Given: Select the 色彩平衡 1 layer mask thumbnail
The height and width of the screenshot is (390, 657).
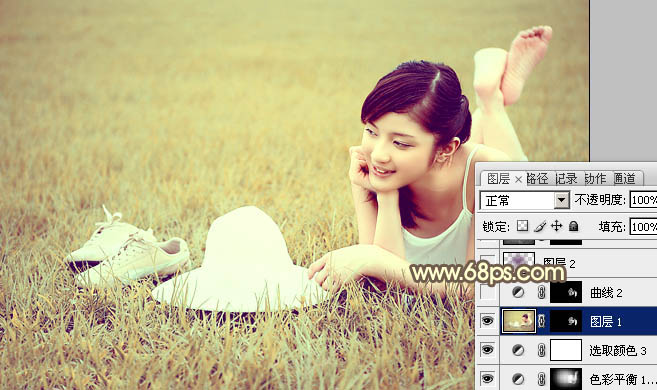Looking at the screenshot, I should (x=566, y=379).
